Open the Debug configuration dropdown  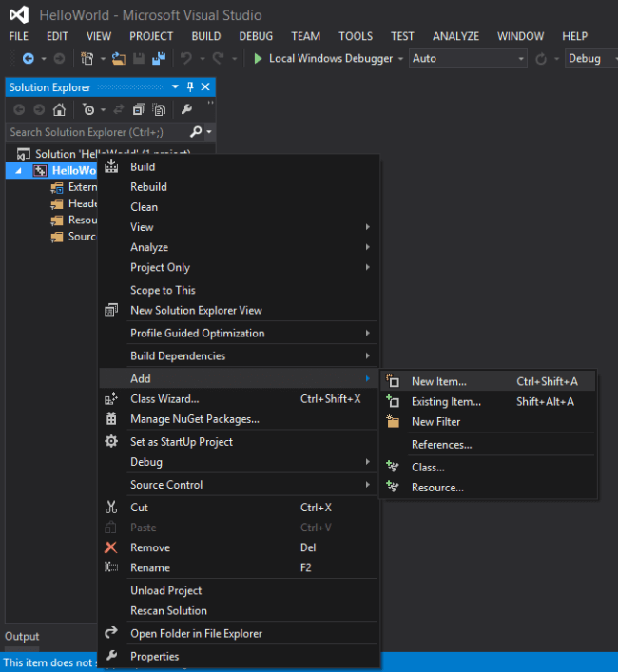[x=591, y=59]
